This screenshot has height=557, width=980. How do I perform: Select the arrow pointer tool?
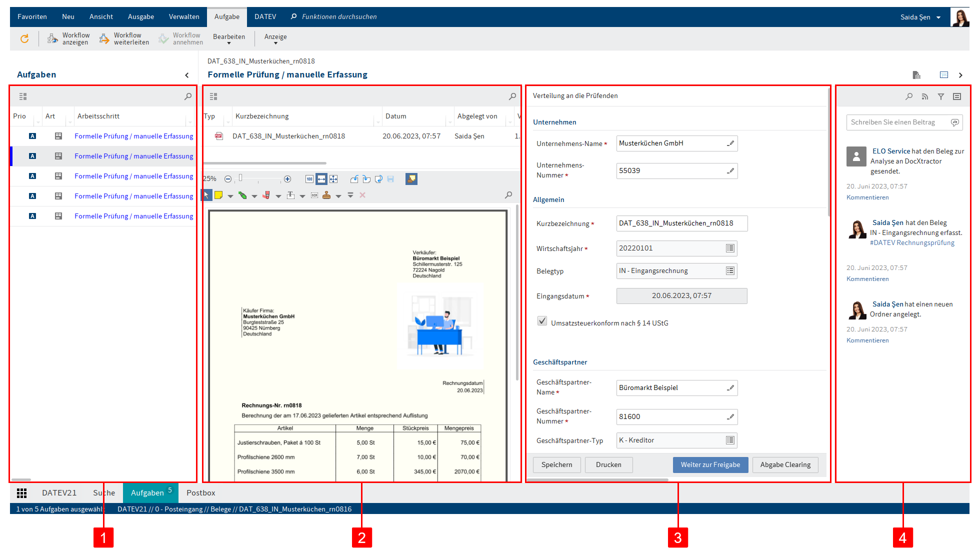point(206,195)
